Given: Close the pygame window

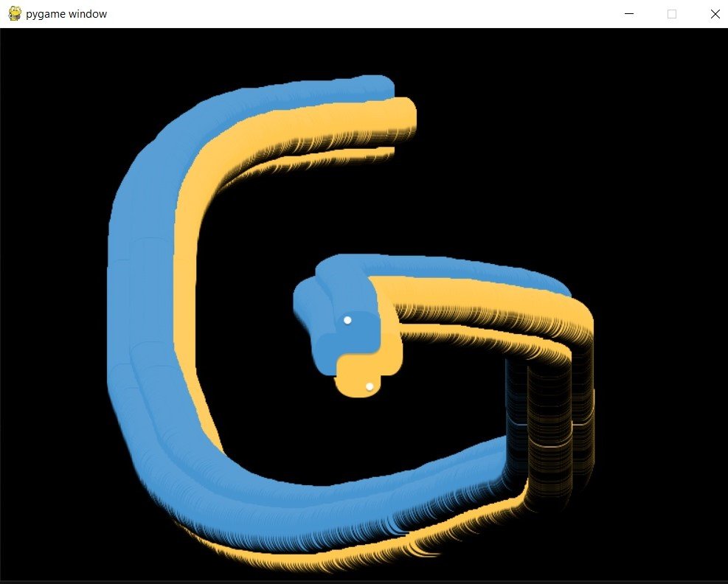Looking at the screenshot, I should click(x=715, y=14).
